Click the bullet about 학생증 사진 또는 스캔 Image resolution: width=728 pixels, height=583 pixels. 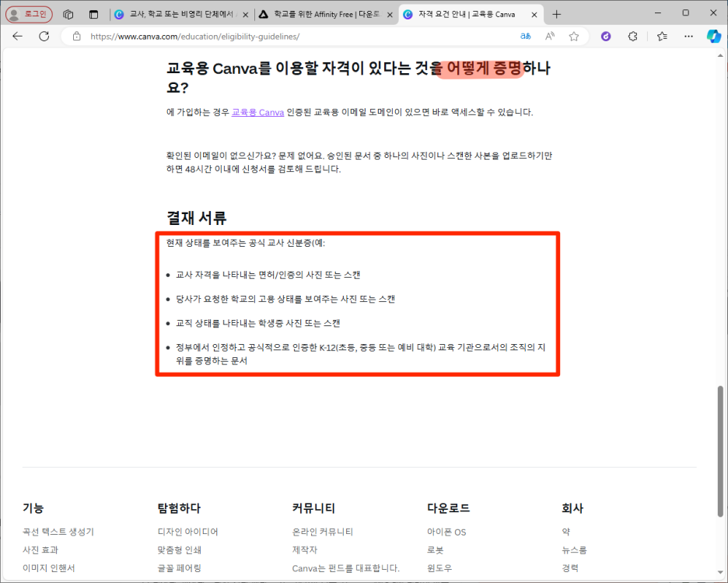257,323
